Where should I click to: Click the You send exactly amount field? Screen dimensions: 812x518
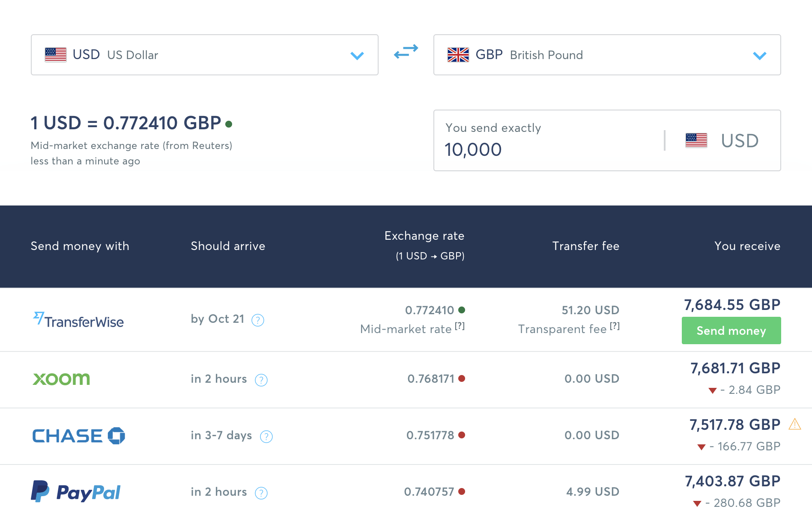click(548, 149)
